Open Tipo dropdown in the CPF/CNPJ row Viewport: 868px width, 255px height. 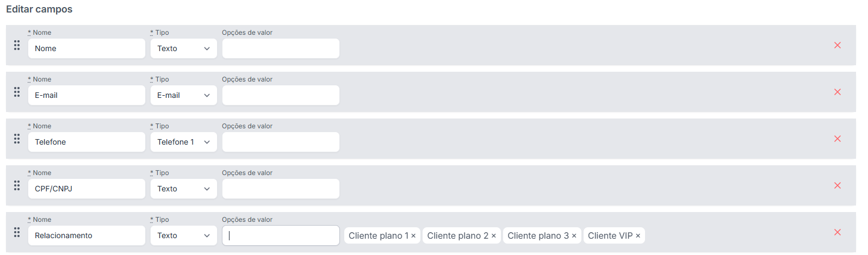[x=183, y=189]
